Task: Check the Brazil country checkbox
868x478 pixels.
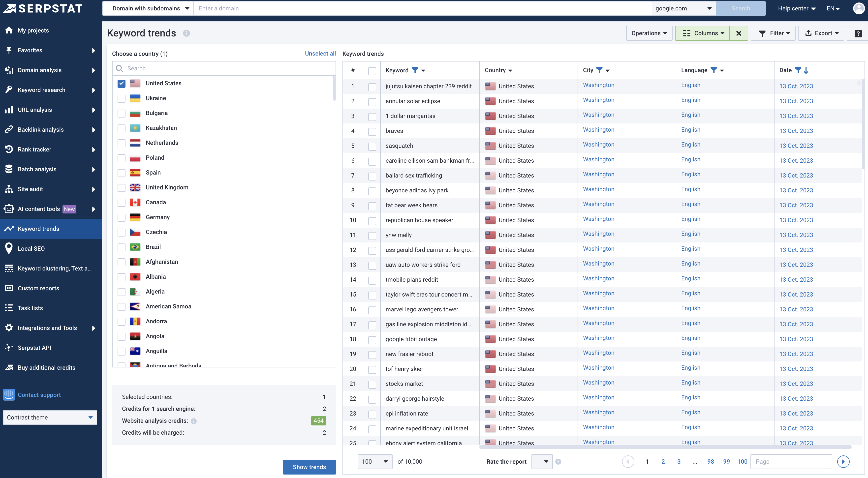Action: coord(121,247)
